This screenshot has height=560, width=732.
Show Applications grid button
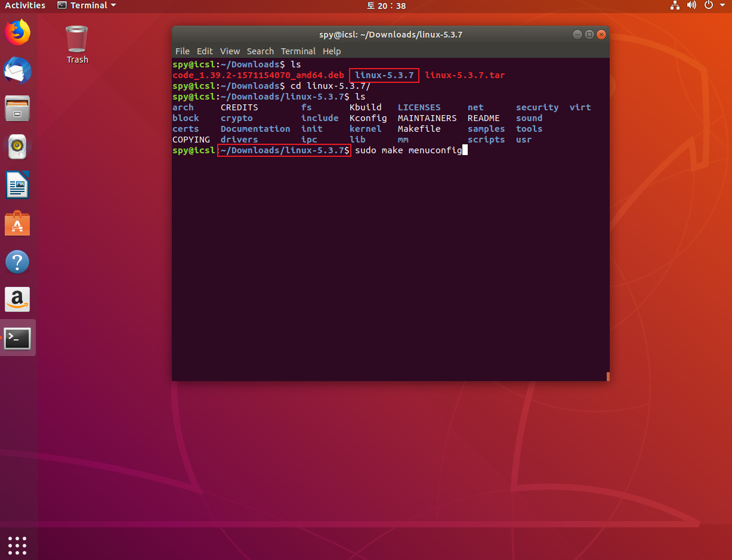[17, 545]
